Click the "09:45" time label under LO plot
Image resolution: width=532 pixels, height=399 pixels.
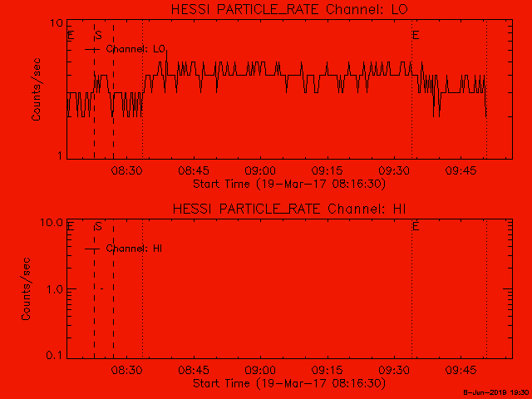pos(461,170)
